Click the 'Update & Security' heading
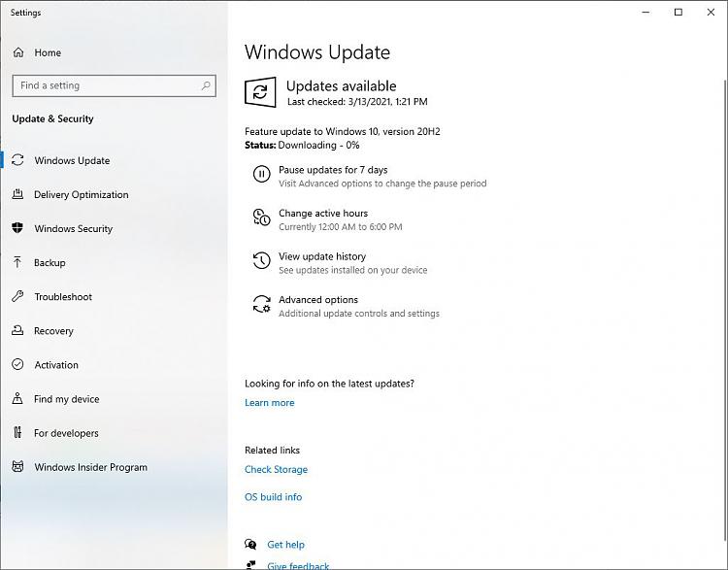The width and height of the screenshot is (728, 570). click(x=52, y=118)
